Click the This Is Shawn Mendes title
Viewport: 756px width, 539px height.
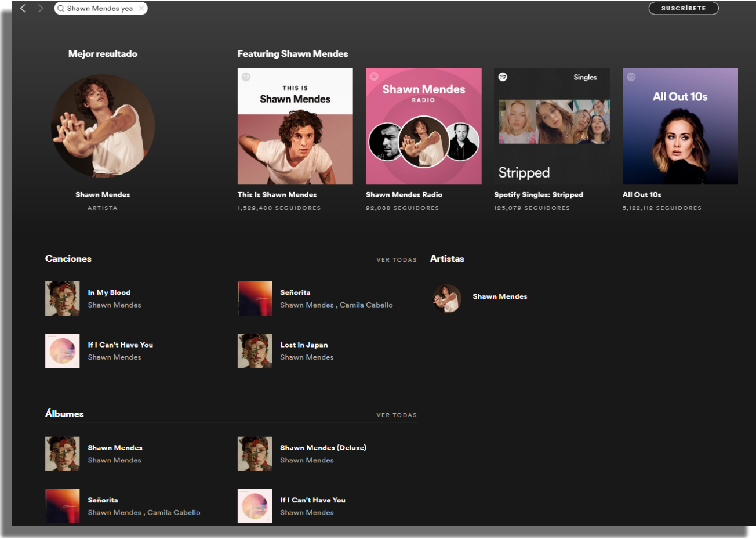click(x=277, y=194)
